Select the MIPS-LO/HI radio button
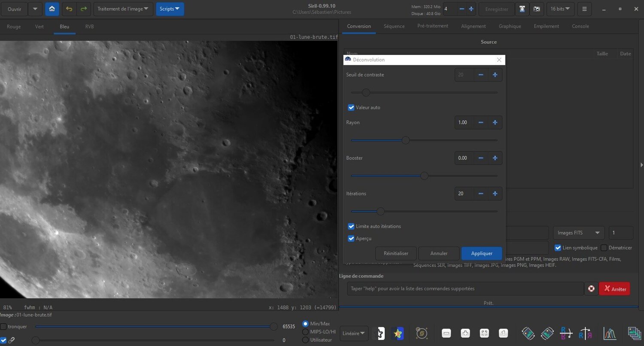The height and width of the screenshot is (346, 644). coord(306,332)
